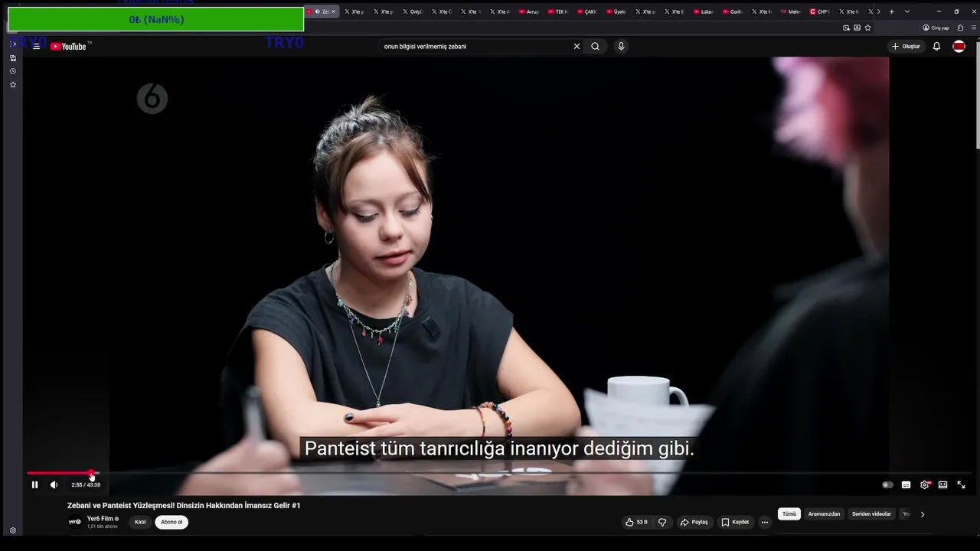This screenshot has width=980, height=551.
Task: Switch to the CHP browser tab
Action: (x=820, y=11)
